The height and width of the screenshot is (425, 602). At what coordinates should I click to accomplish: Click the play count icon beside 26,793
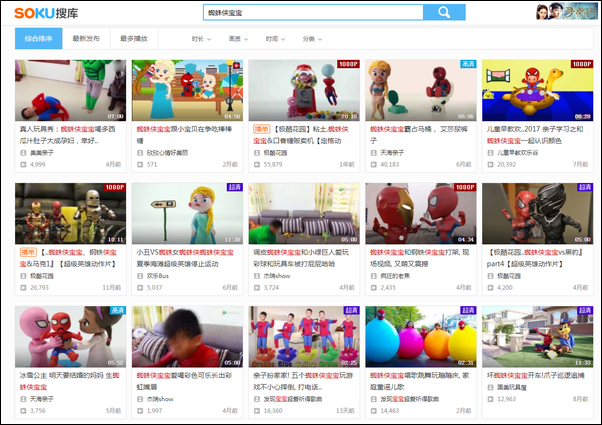pyautogui.click(x=23, y=288)
